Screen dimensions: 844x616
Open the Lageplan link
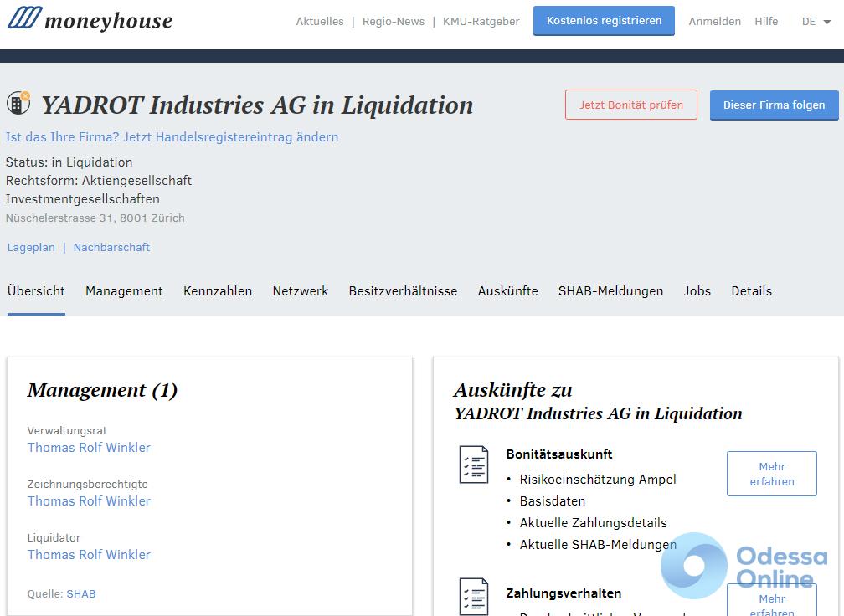coord(31,248)
